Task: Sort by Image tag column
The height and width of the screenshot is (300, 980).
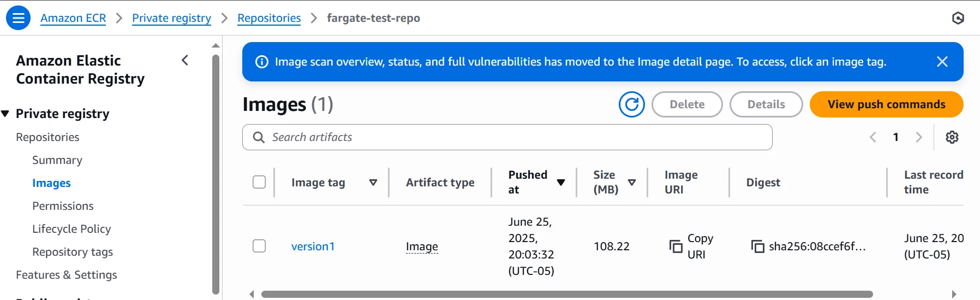Action: pos(373,183)
